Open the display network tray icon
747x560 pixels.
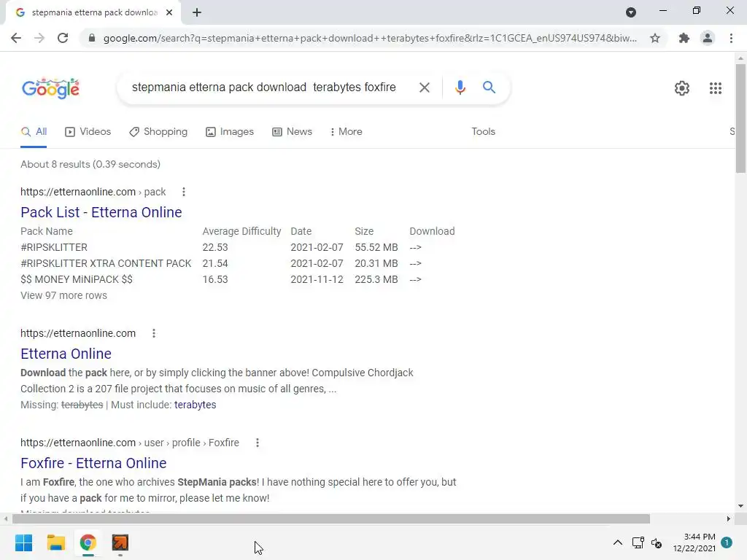click(638, 542)
